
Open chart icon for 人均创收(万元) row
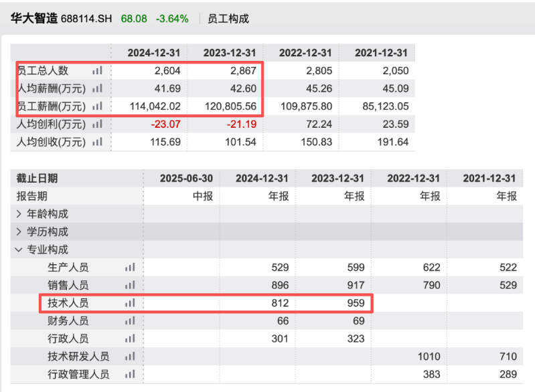point(97,142)
